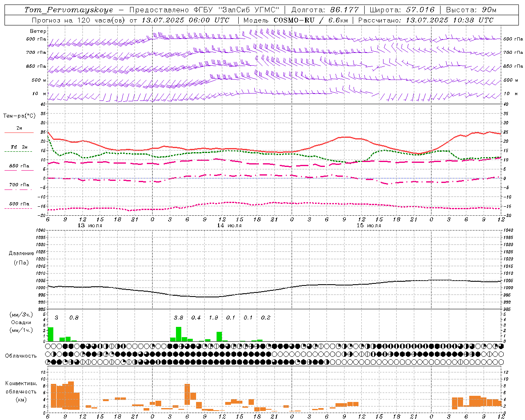Click the 0.2 precipitation total value
The width and height of the screenshot is (525, 420).
266,317
